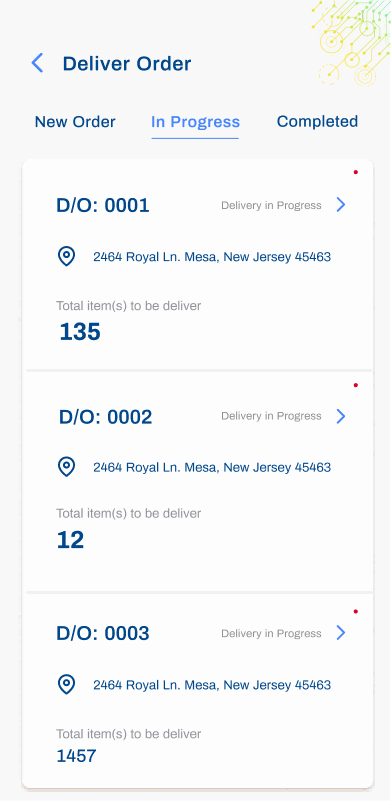The width and height of the screenshot is (391, 801).
Task: Switch to the Completed tab
Action: pyautogui.click(x=317, y=122)
